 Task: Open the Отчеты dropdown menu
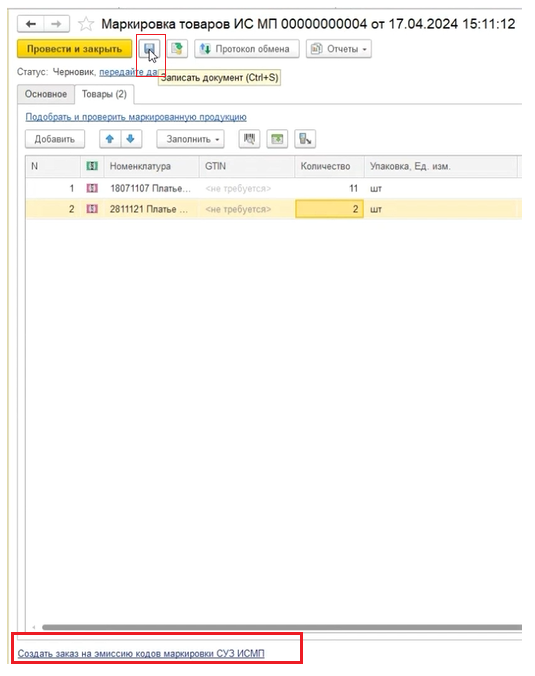click(x=338, y=49)
